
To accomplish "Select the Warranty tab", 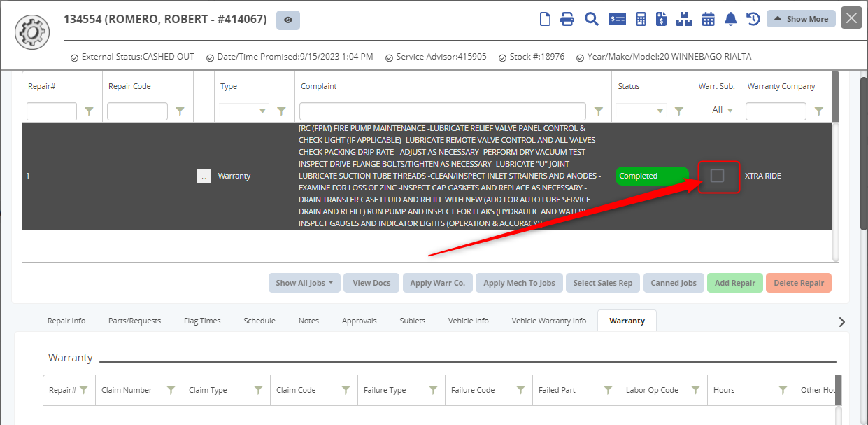I will point(627,321).
